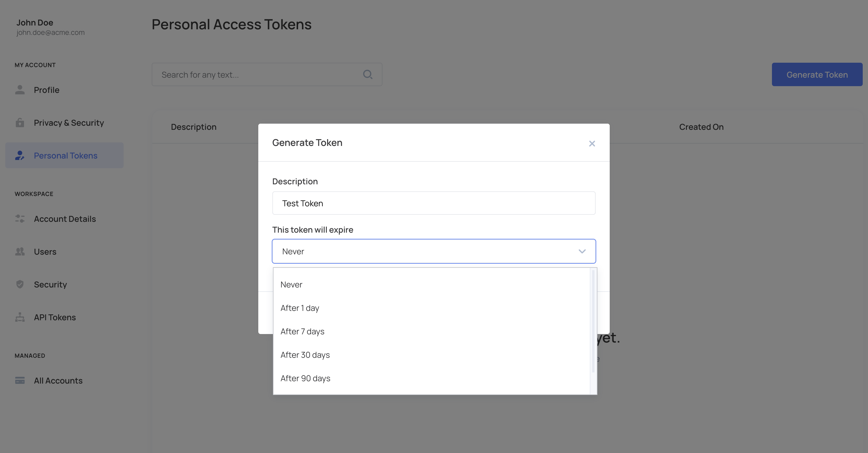Select After 30 days option
The image size is (868, 453).
tap(305, 355)
